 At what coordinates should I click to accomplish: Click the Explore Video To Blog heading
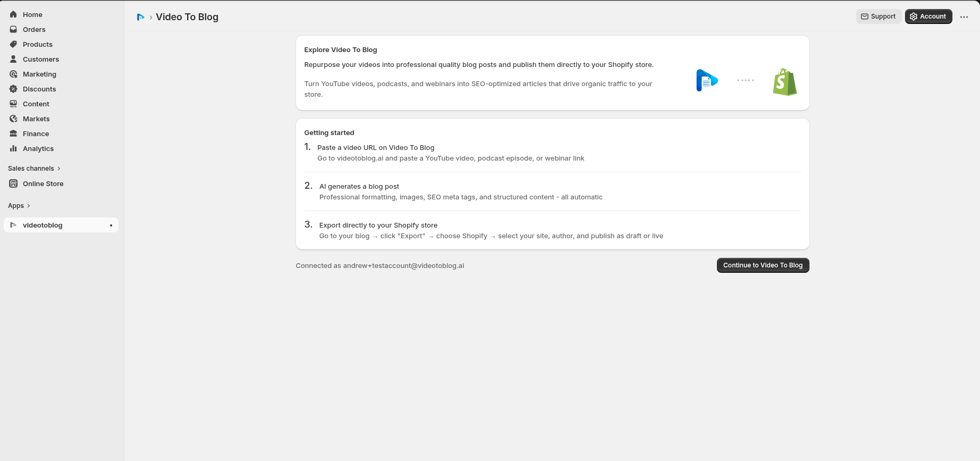pyautogui.click(x=341, y=50)
